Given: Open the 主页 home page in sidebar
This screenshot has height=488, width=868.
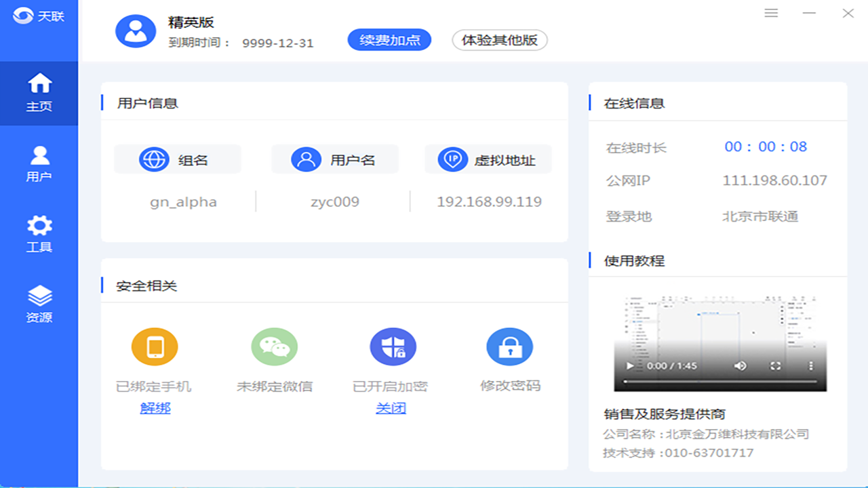Looking at the screenshot, I should point(39,93).
